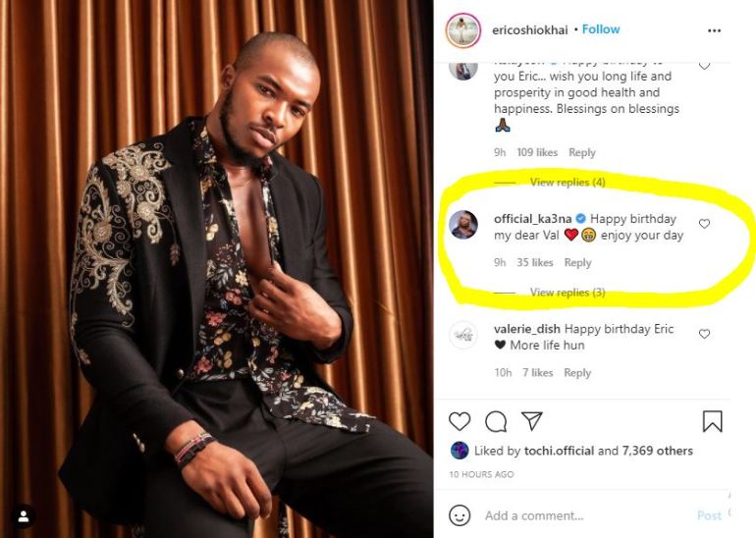756x538 pixels.
Task: Like official_ka3na's comment
Action: (x=704, y=224)
